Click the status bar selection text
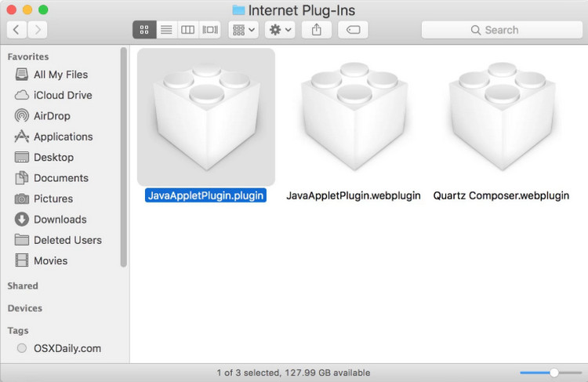The image size is (588, 382). [293, 373]
